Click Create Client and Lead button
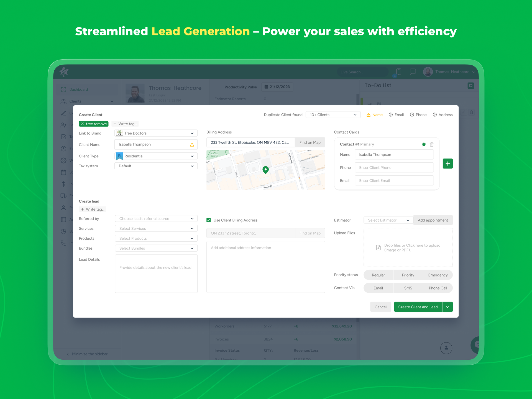 click(418, 307)
